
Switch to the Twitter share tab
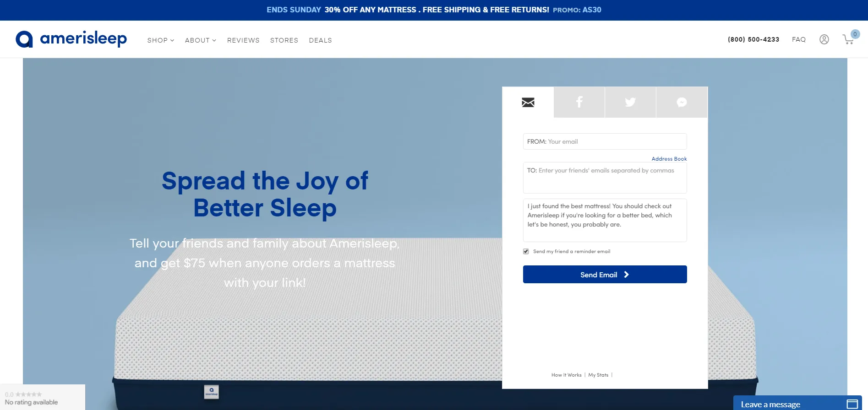(631, 102)
